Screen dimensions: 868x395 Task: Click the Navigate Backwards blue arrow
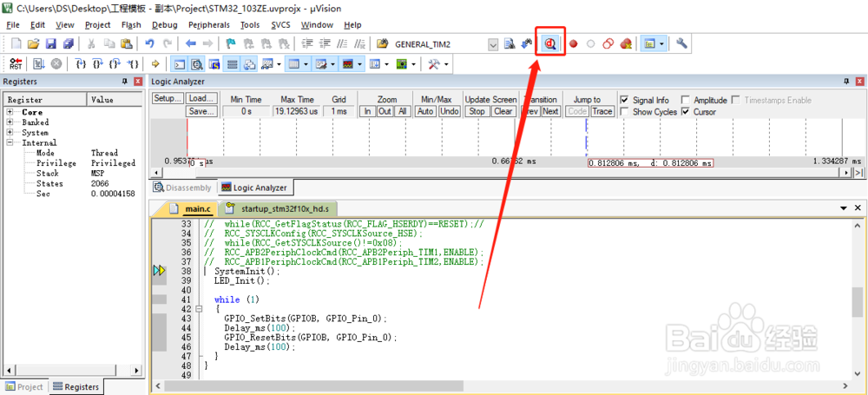click(x=191, y=43)
